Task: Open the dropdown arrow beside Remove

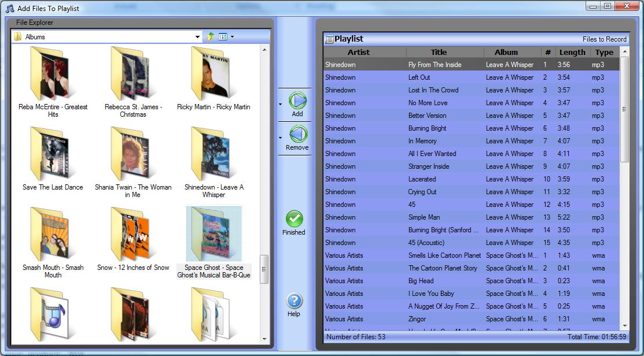Action: (x=281, y=138)
